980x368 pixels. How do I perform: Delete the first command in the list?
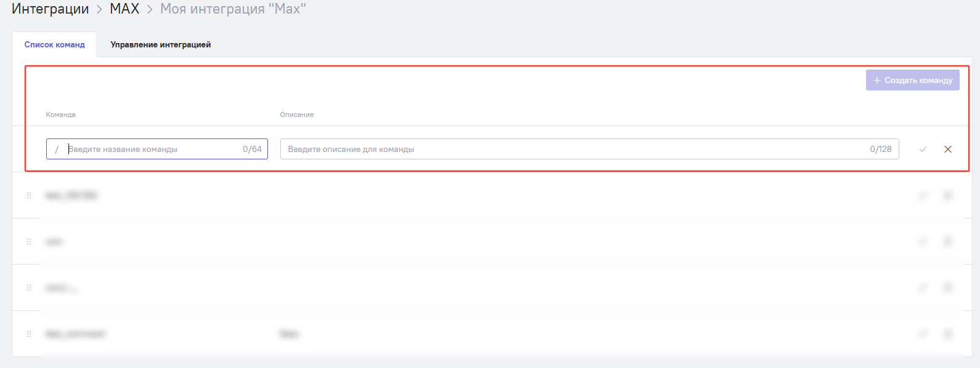pyautogui.click(x=948, y=196)
